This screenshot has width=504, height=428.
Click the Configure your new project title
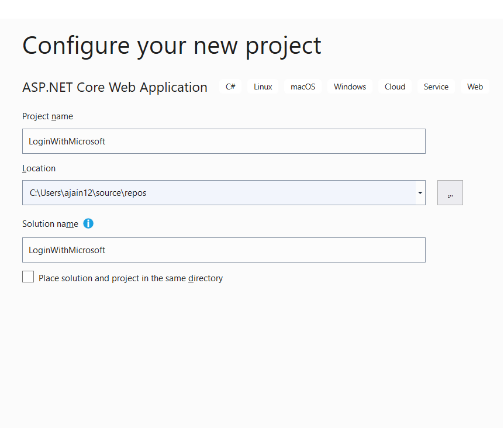click(x=171, y=45)
